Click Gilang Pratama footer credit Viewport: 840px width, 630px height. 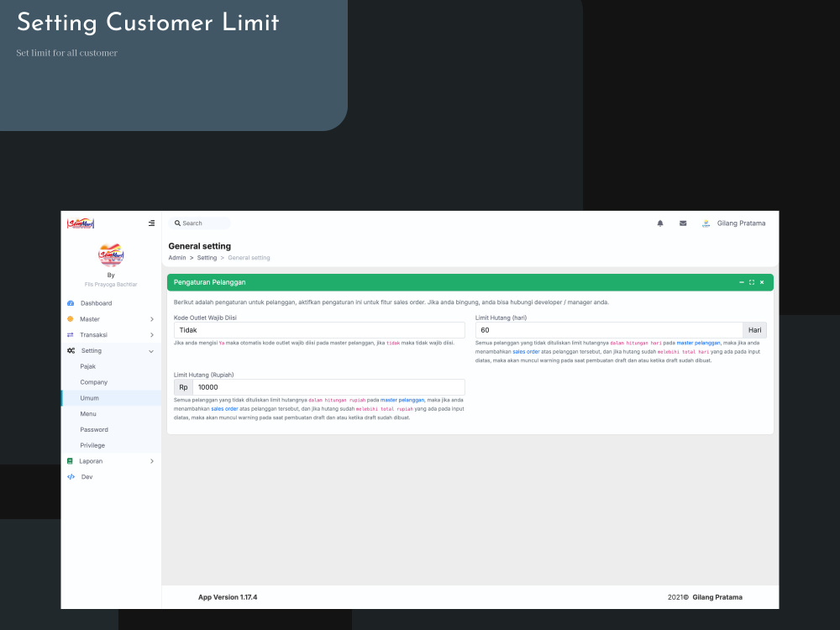point(717,597)
